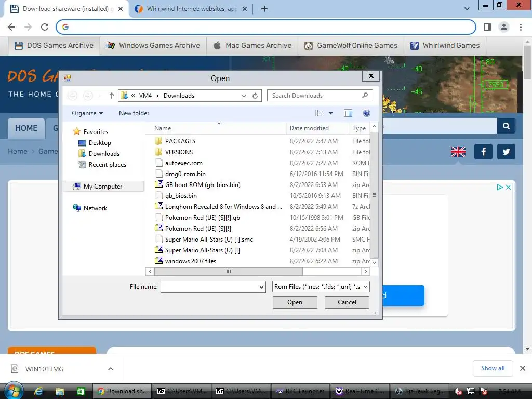The image size is (532, 399).
Task: Close the downloads bar X
Action: pyautogui.click(x=523, y=368)
